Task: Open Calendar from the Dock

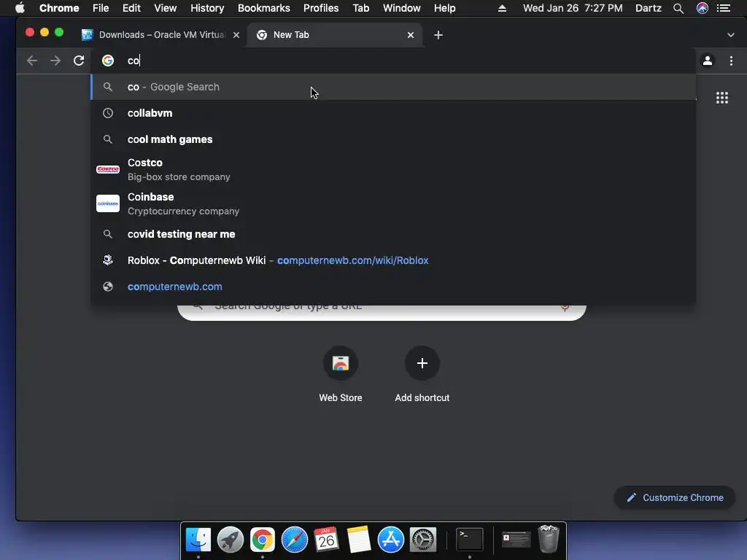Action: pos(326,540)
